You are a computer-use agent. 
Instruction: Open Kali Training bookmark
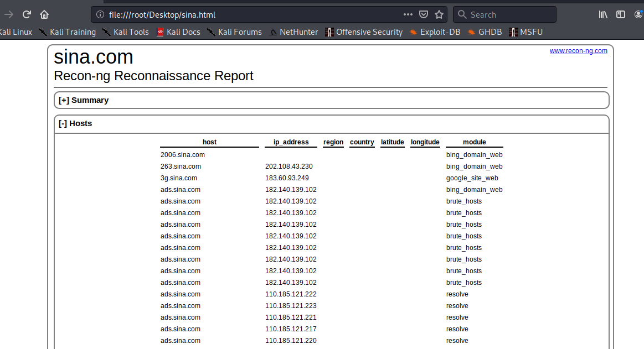click(68, 32)
